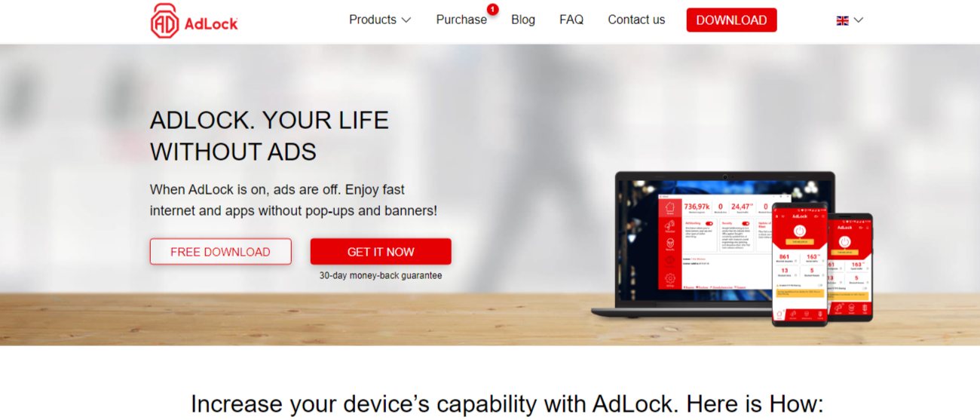
Task: Click the AdLock padlock logo icon
Action: 164,20
